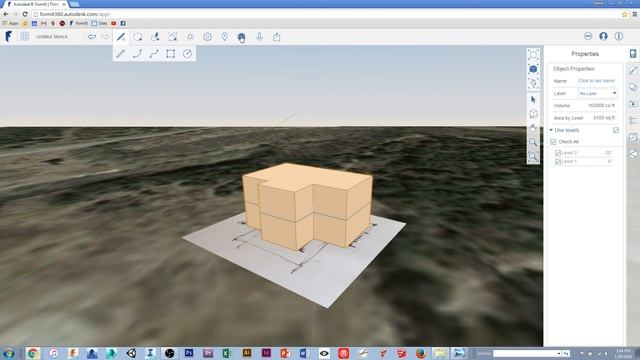Open the YouTube bookmark icon
The height and width of the screenshot is (360, 640).
(113, 24)
